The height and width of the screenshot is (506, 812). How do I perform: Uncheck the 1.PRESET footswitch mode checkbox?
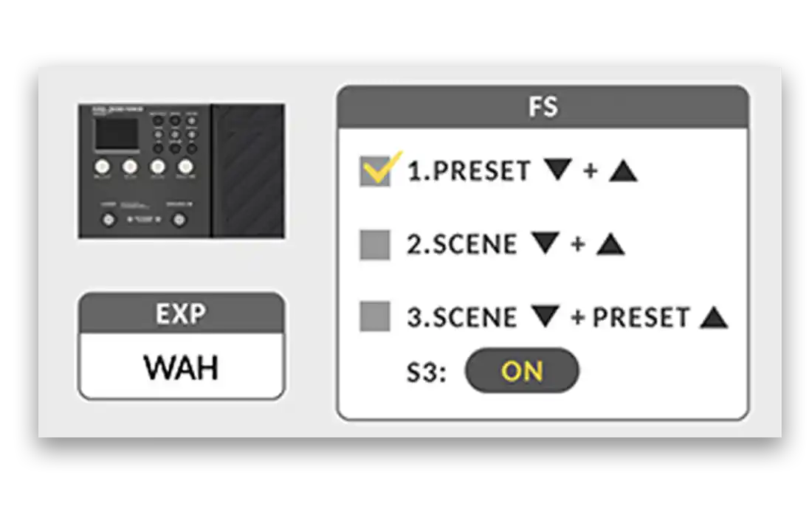click(375, 171)
